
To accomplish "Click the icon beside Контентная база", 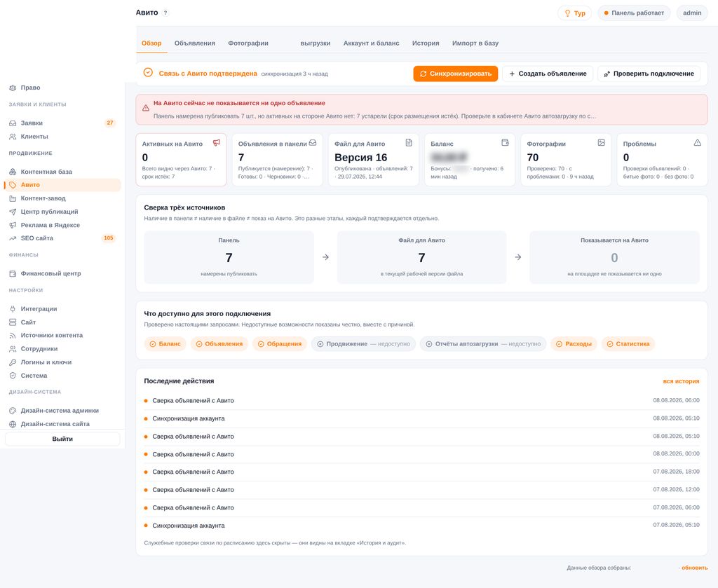I will click(x=13, y=172).
